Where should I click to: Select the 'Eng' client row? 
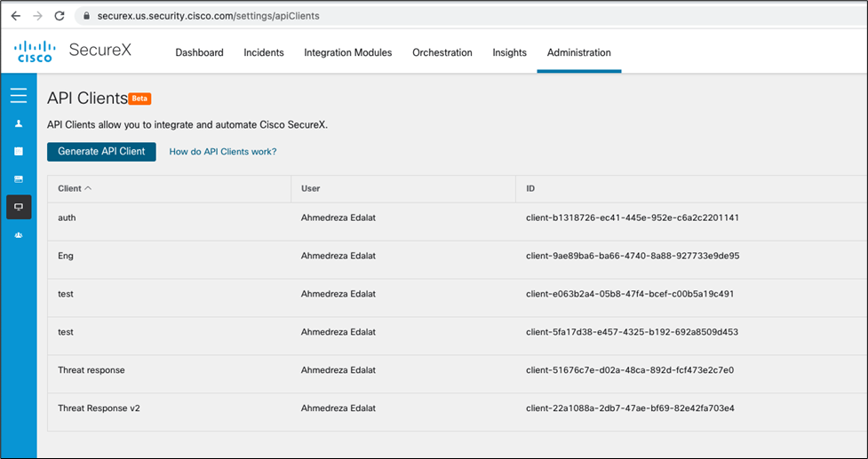[458, 260]
